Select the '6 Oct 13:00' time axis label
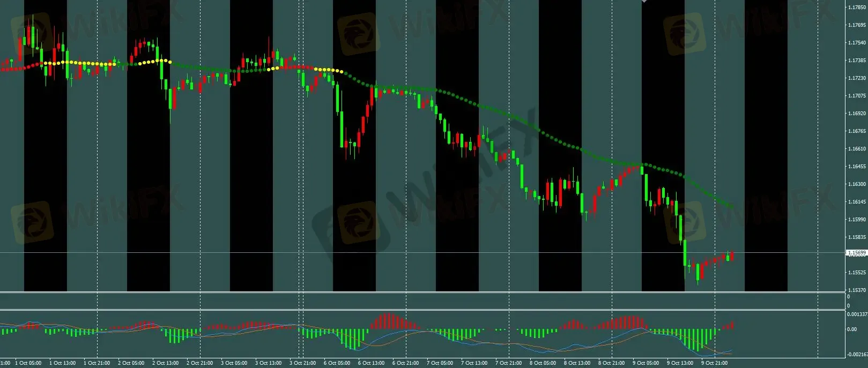 pos(372,363)
